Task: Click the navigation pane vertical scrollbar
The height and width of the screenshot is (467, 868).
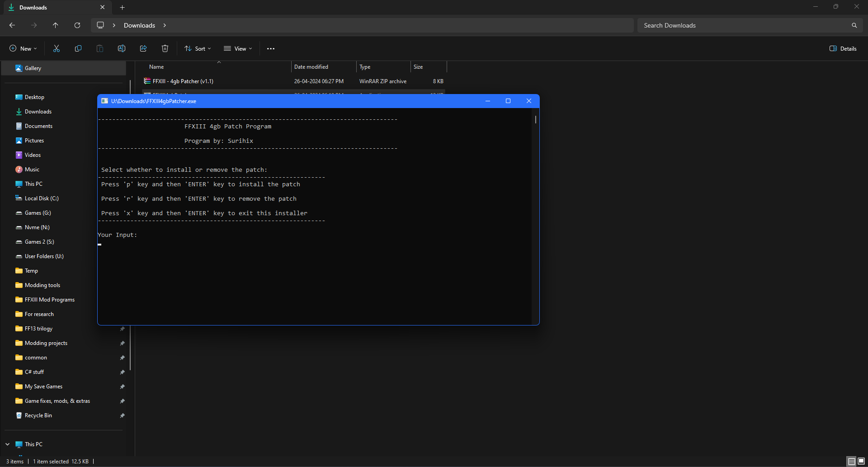Action: tap(130, 225)
